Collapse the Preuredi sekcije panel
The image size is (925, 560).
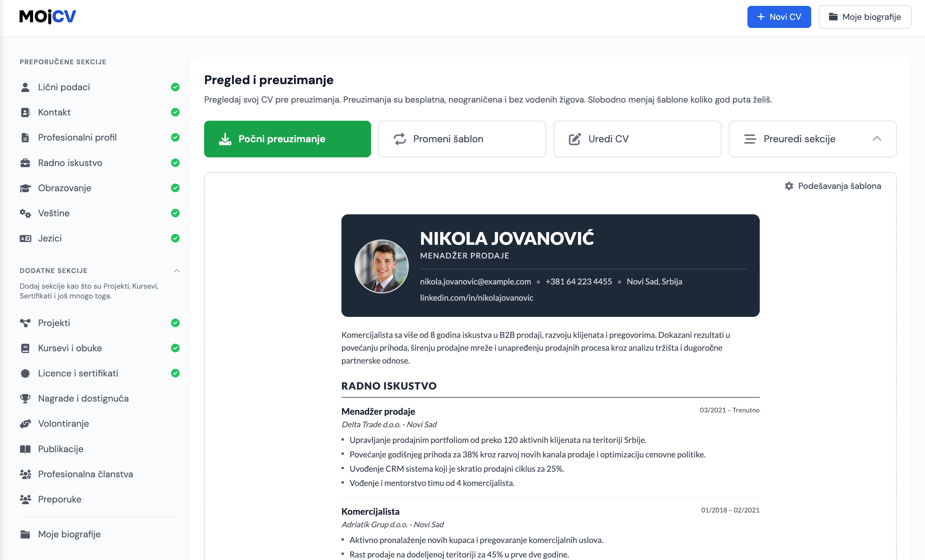pyautogui.click(x=877, y=139)
